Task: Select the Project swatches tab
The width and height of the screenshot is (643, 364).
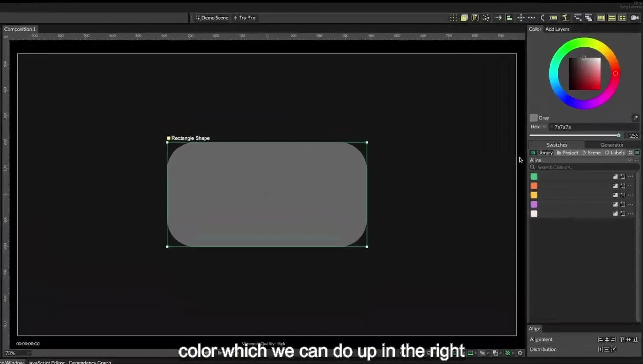Action: (x=567, y=153)
